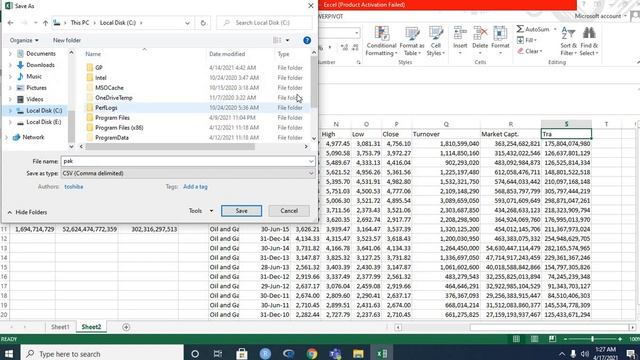Expand the Documents tree node

click(x=10, y=53)
